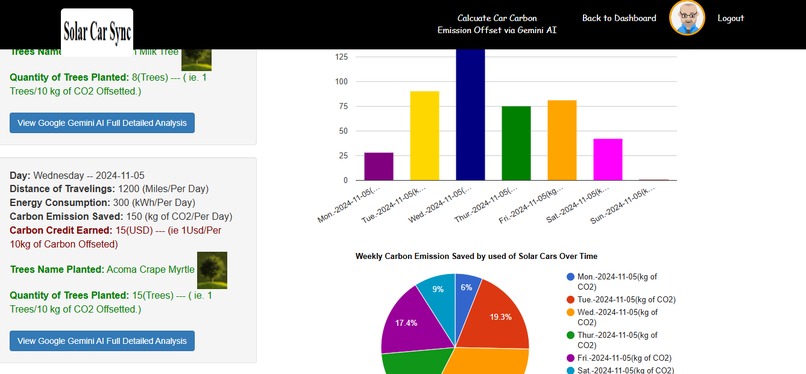Click the light blue Sat. legend swatch

[x=571, y=370]
